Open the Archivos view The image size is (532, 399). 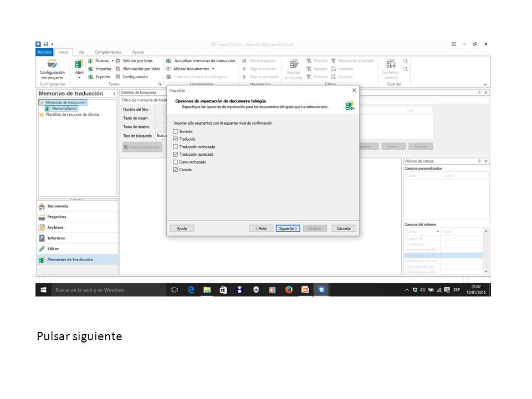[78, 228]
